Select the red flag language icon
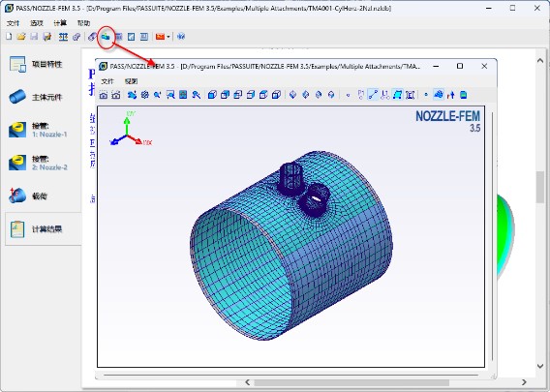Viewport: 550px width, 392px height. point(160,37)
